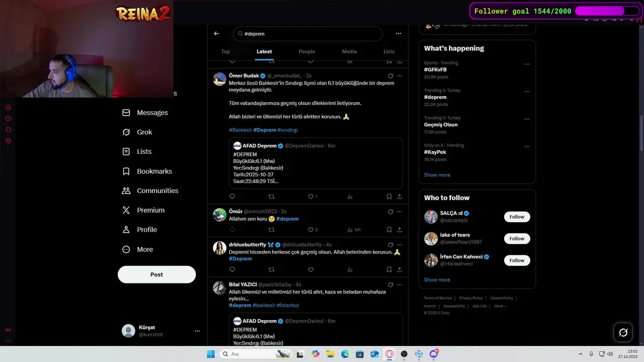The width and height of the screenshot is (644, 362).
Task: Open Profile in the sidebar
Action: pos(139,230)
